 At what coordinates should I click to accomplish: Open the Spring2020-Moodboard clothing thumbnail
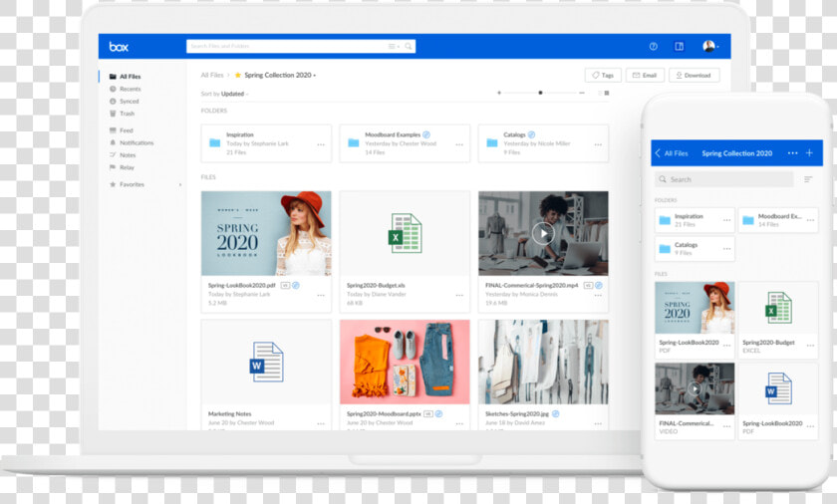405,362
